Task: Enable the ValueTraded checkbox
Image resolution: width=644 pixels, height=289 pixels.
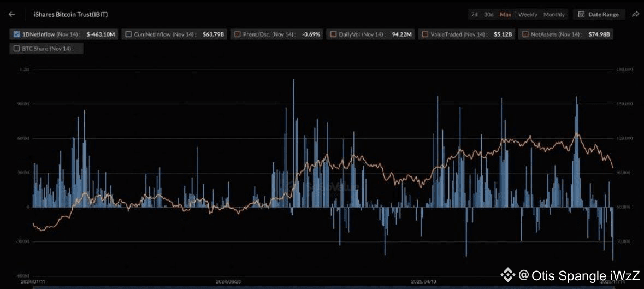Action: pyautogui.click(x=425, y=34)
